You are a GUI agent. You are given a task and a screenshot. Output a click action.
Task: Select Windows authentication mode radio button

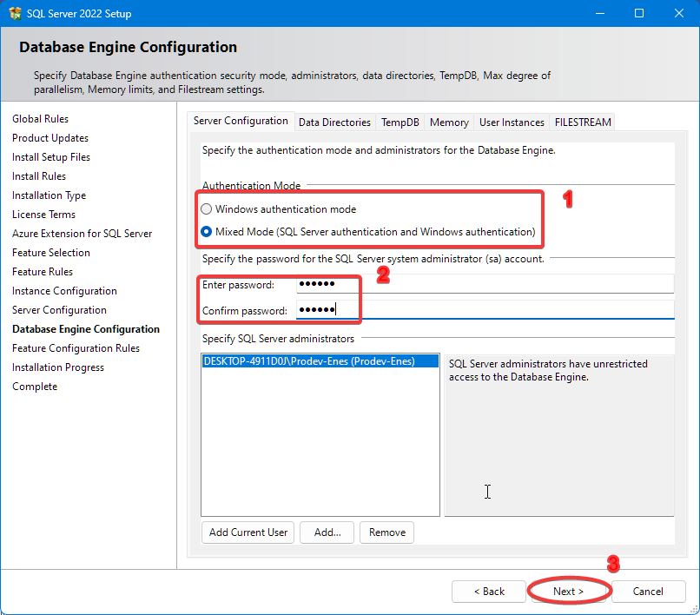(206, 209)
